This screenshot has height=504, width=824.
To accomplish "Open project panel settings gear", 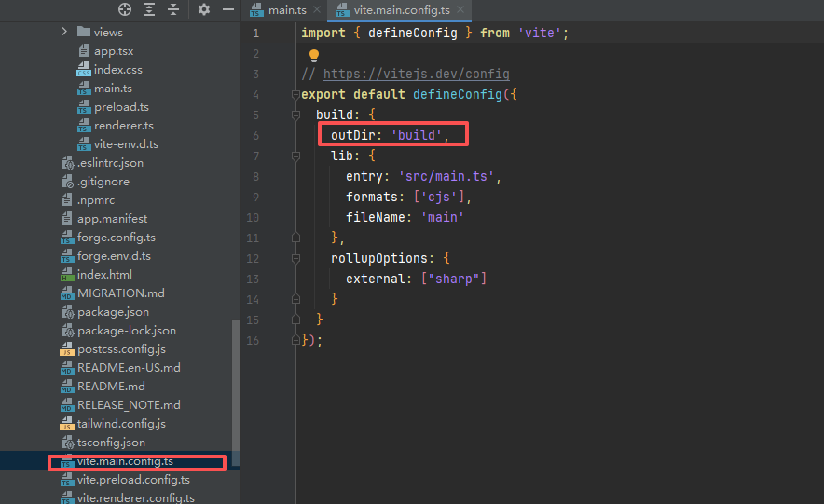I will tap(204, 9).
